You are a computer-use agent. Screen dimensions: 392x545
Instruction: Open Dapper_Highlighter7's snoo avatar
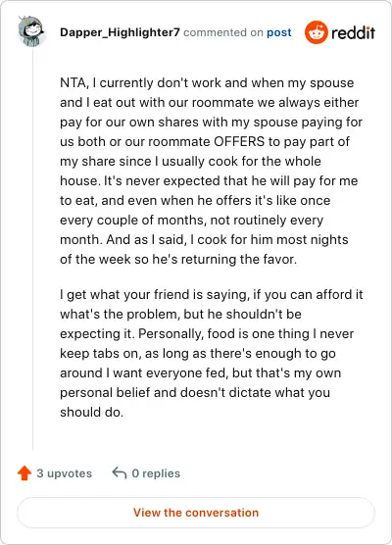click(31, 31)
